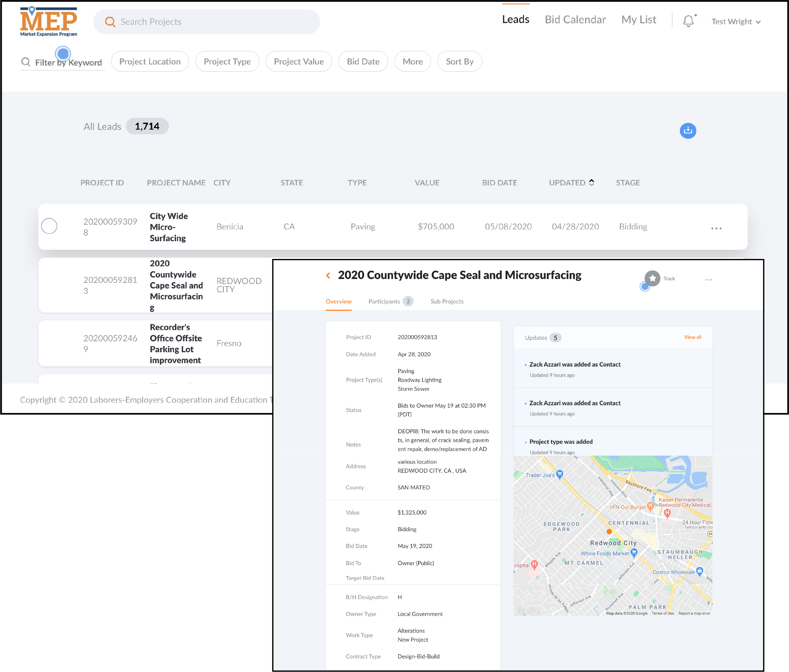Go to the My List tab

pos(639,19)
